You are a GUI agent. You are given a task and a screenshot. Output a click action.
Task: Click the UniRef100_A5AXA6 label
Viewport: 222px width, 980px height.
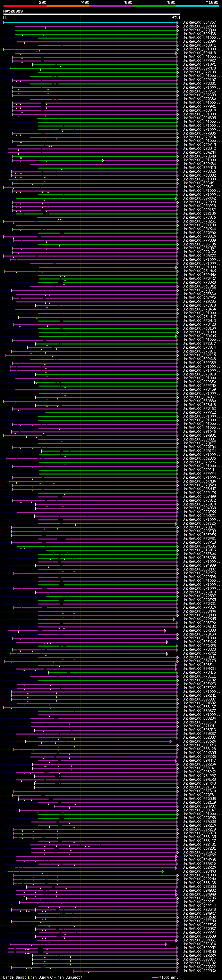tap(199, 336)
